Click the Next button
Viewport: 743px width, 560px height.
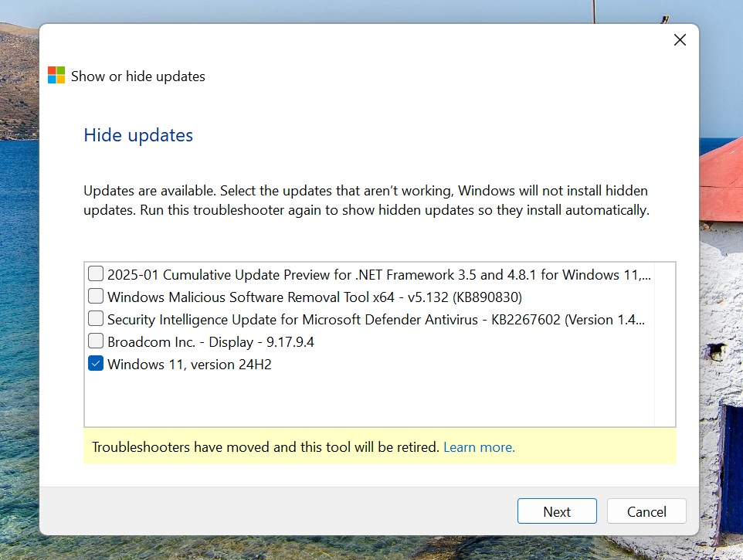556,511
